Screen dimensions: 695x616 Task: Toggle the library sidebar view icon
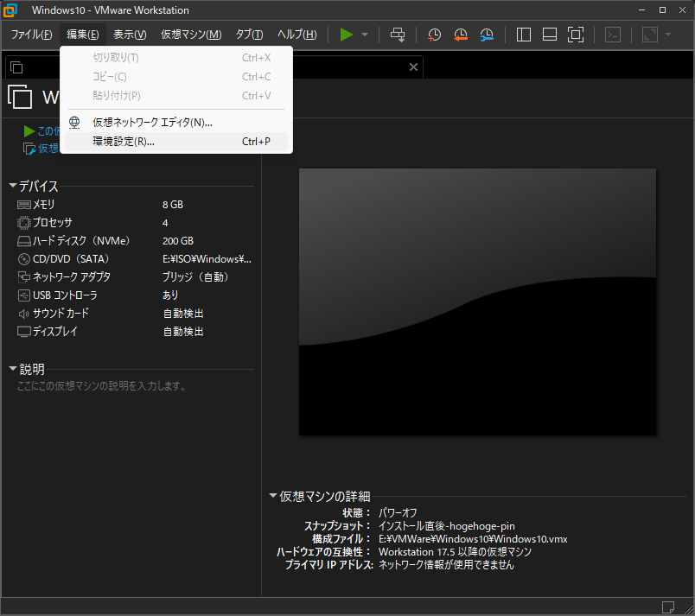coord(524,35)
